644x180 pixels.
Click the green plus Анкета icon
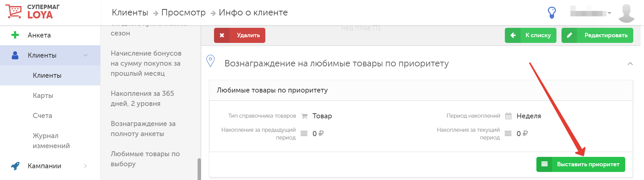[15, 35]
